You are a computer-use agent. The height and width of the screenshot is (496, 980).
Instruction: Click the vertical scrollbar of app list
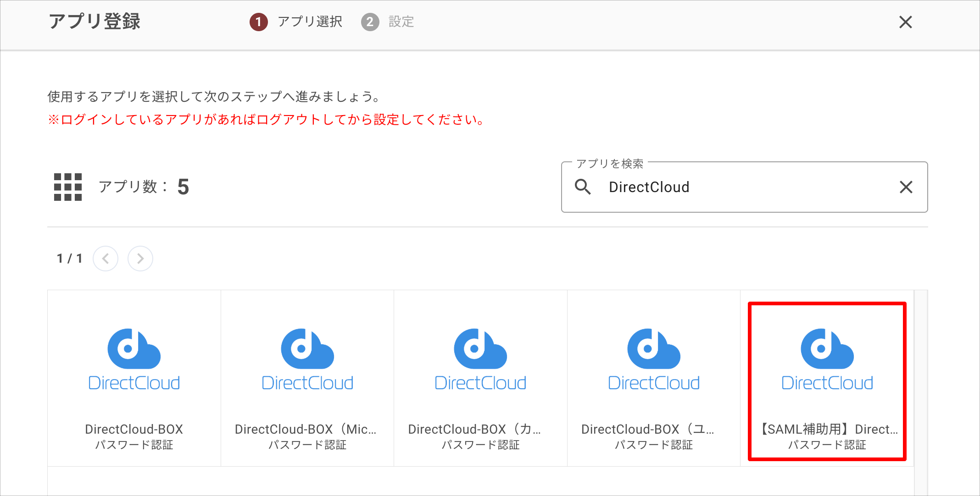(921, 392)
